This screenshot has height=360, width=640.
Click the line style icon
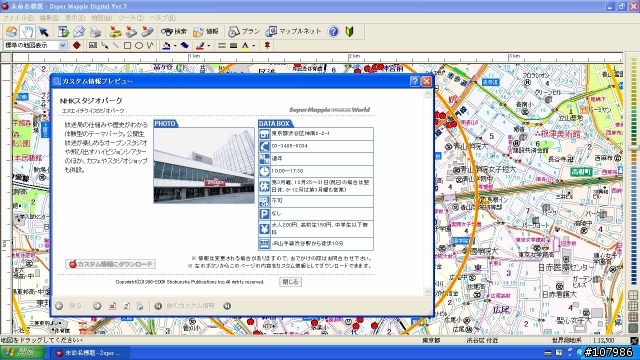(x=222, y=45)
